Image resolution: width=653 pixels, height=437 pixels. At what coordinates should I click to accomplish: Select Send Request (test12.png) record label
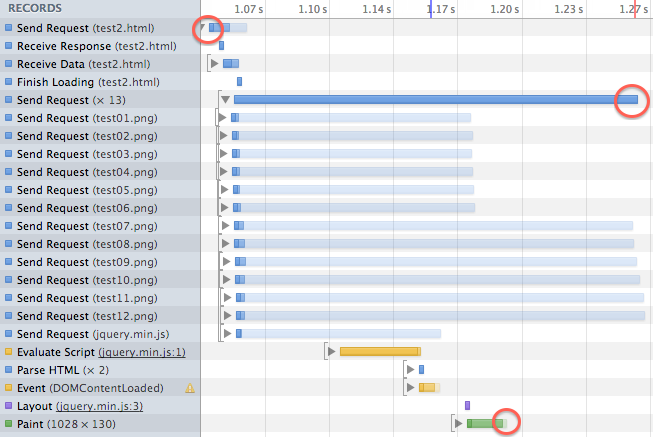87,316
